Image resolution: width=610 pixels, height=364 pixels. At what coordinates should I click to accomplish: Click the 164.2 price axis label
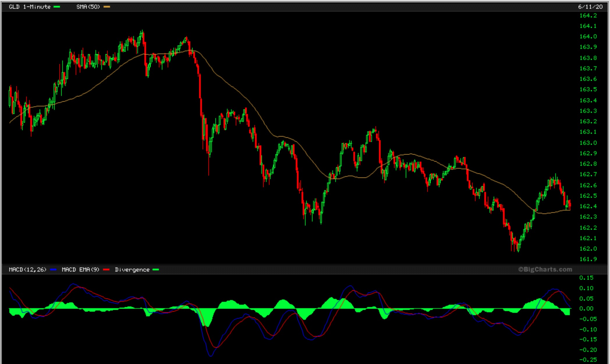(x=588, y=15)
